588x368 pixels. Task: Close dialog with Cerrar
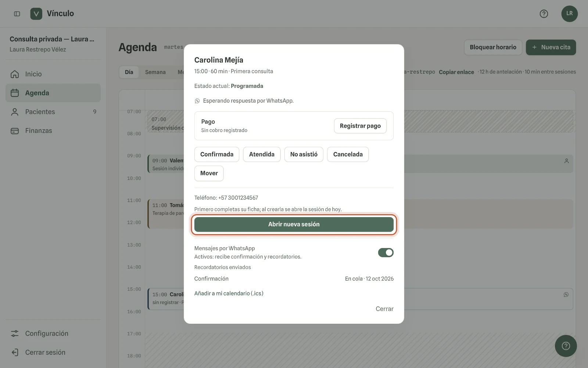click(384, 309)
